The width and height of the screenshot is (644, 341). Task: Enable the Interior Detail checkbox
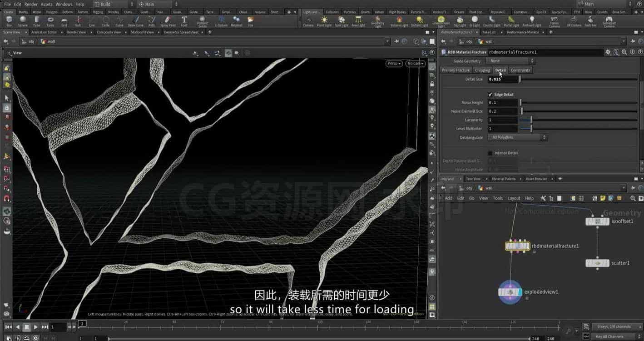[x=490, y=153]
